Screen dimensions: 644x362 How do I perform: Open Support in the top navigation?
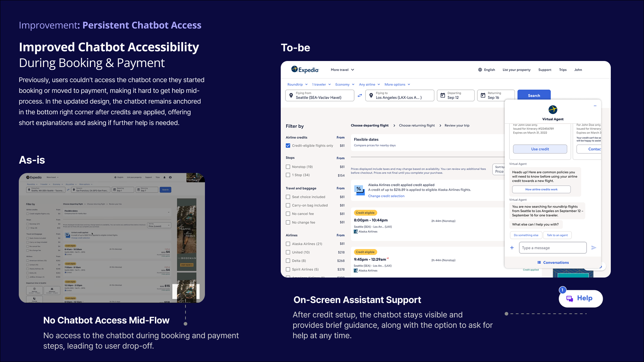click(x=544, y=70)
